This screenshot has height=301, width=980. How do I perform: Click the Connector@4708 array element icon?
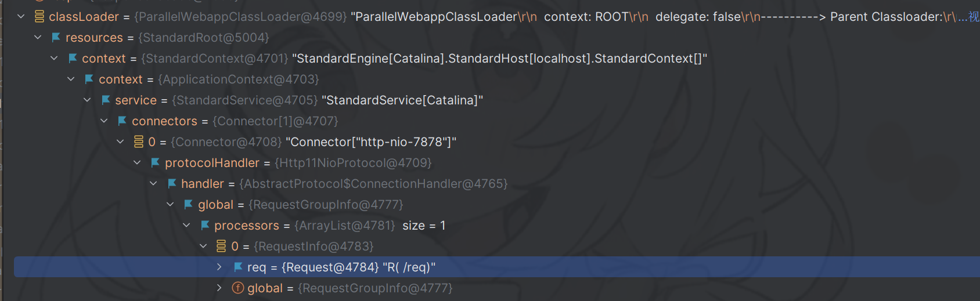point(139,142)
